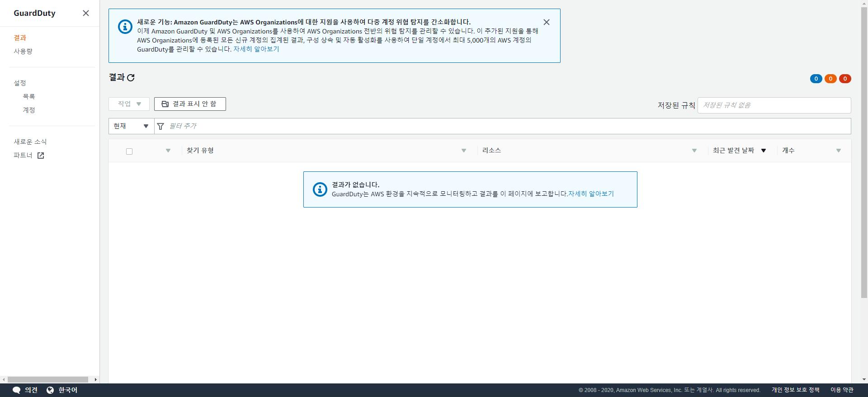The width and height of the screenshot is (868, 397).
Task: Sort by 개수 column arrow
Action: (x=839, y=151)
